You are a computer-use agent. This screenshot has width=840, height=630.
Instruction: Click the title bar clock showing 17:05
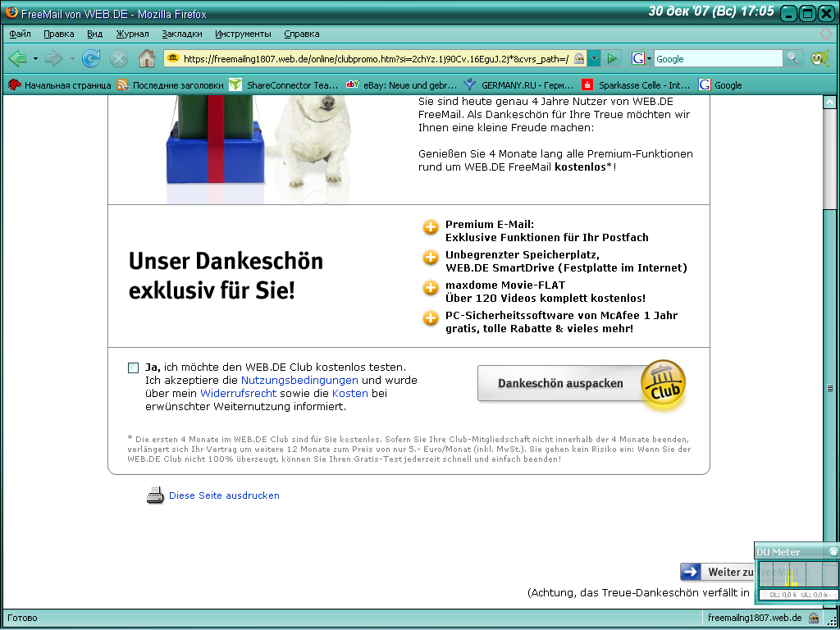711,11
